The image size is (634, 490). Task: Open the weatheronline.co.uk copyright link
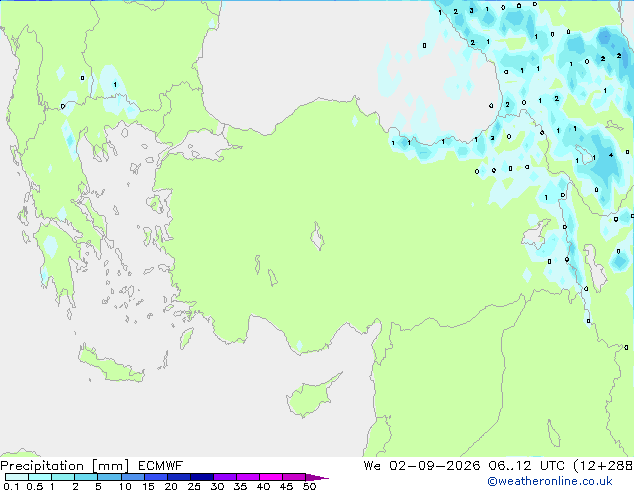[549, 481]
